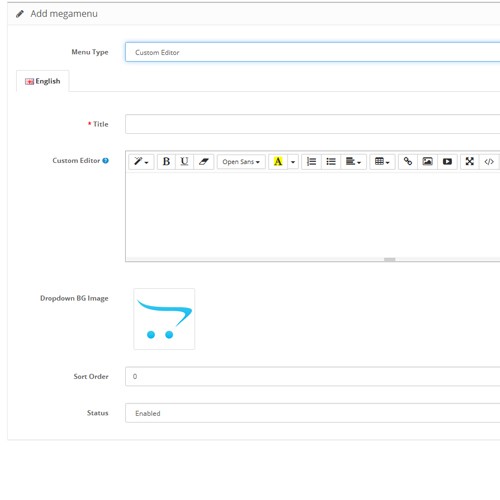Click the insert picture icon
The width and height of the screenshot is (500, 500).
point(427,162)
